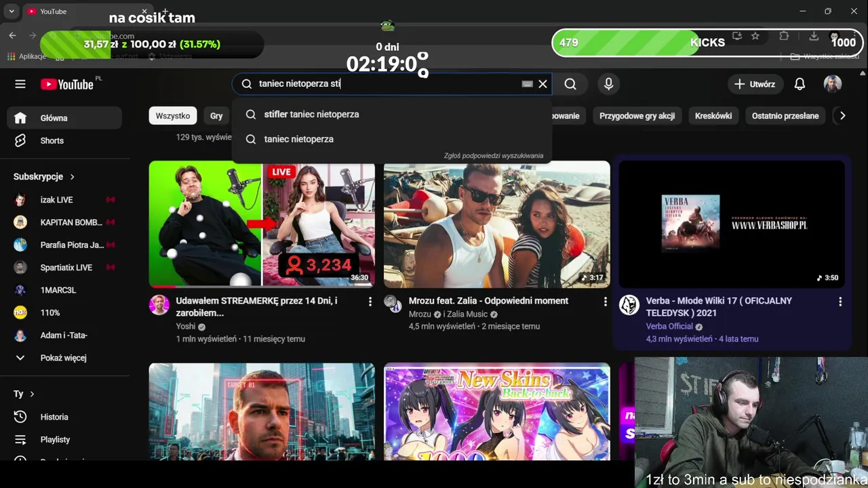
Task: Open the Adam i -Tata- channel
Action: click(x=64, y=335)
